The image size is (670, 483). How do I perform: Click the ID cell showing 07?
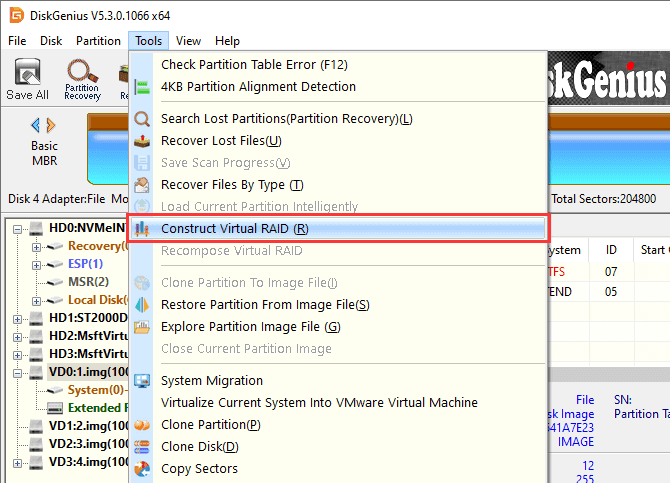(x=611, y=272)
